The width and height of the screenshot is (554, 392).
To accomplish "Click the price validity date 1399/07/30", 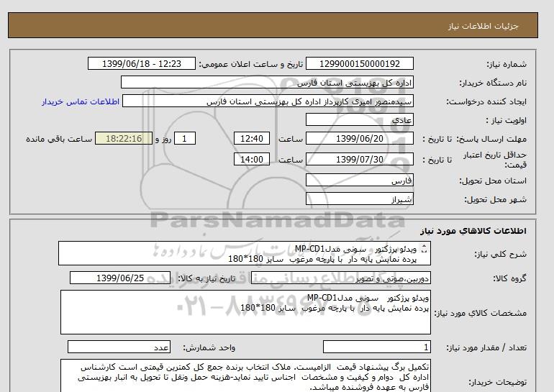I will tap(359, 159).
